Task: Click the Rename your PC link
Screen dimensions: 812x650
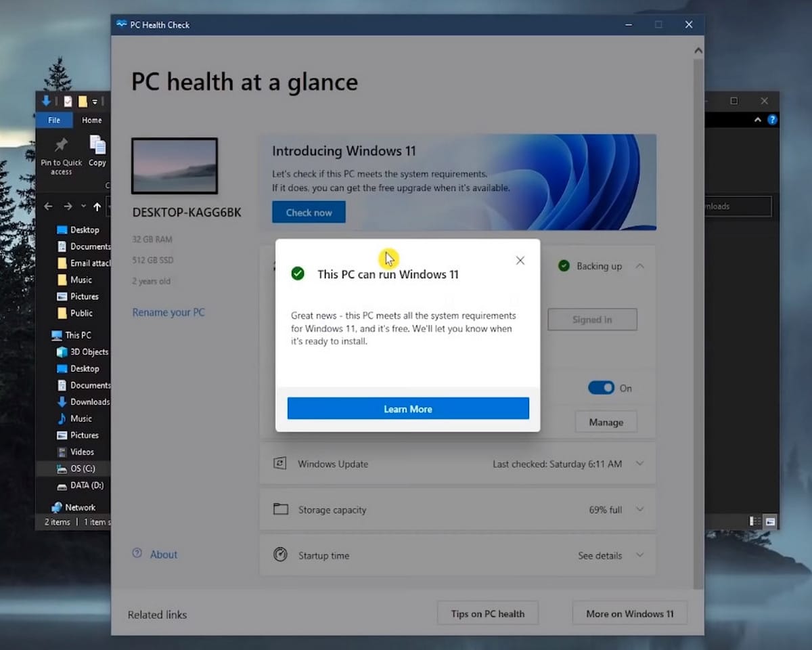Action: coord(168,312)
